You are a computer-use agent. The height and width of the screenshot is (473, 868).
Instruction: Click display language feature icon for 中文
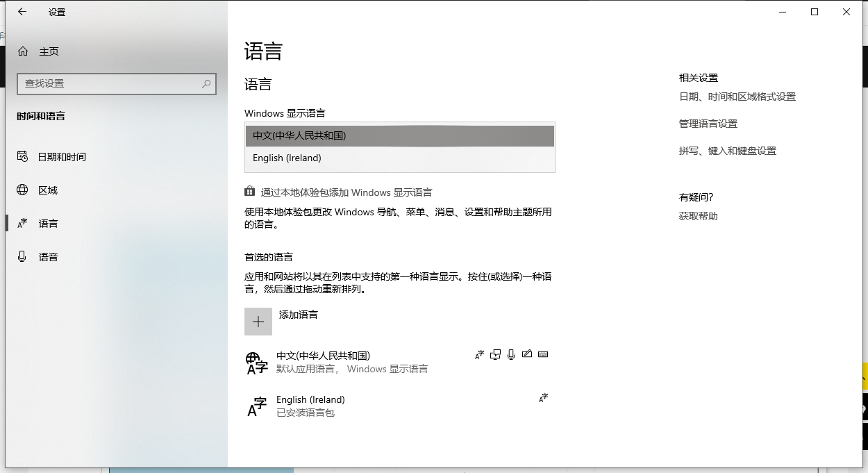(x=479, y=355)
